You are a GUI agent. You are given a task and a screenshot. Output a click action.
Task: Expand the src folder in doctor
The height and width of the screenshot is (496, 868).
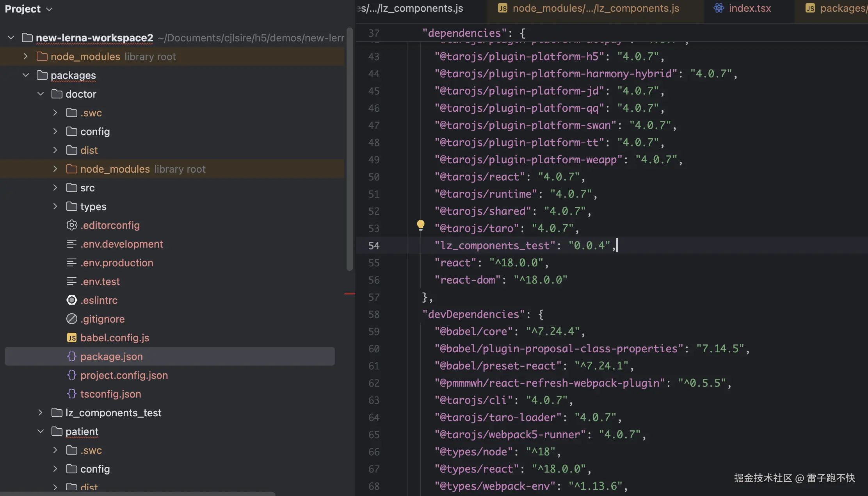(x=55, y=188)
